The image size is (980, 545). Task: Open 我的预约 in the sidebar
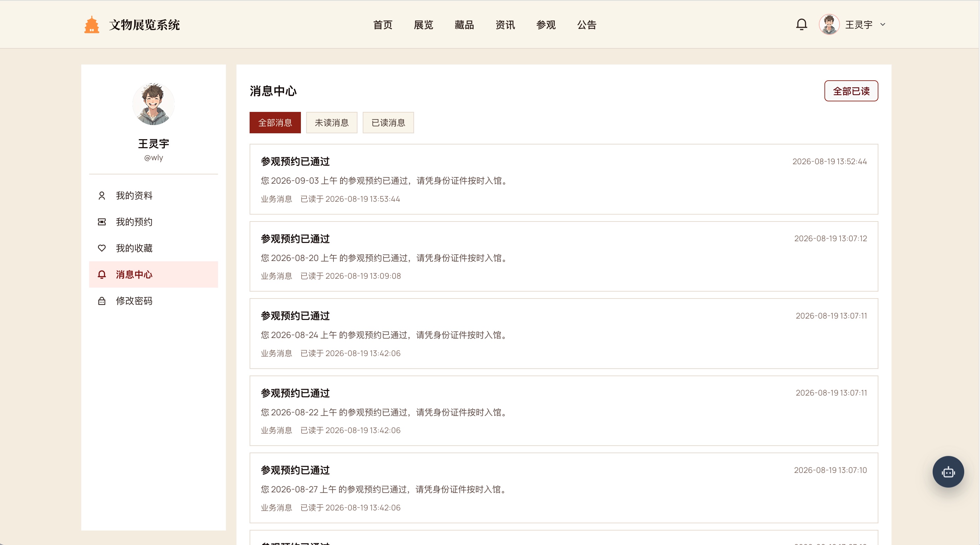(153, 222)
